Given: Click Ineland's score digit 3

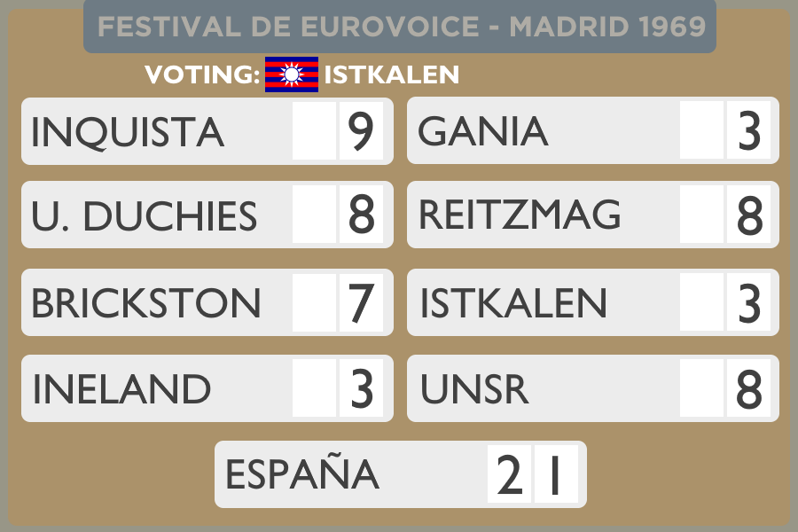Looking at the screenshot, I should (x=361, y=389).
